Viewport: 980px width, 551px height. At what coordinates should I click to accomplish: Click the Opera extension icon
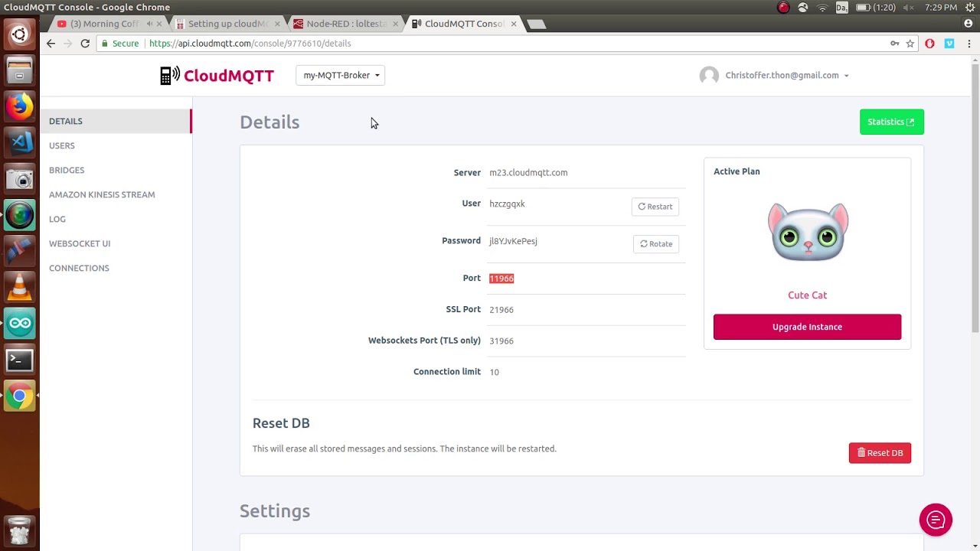[929, 44]
